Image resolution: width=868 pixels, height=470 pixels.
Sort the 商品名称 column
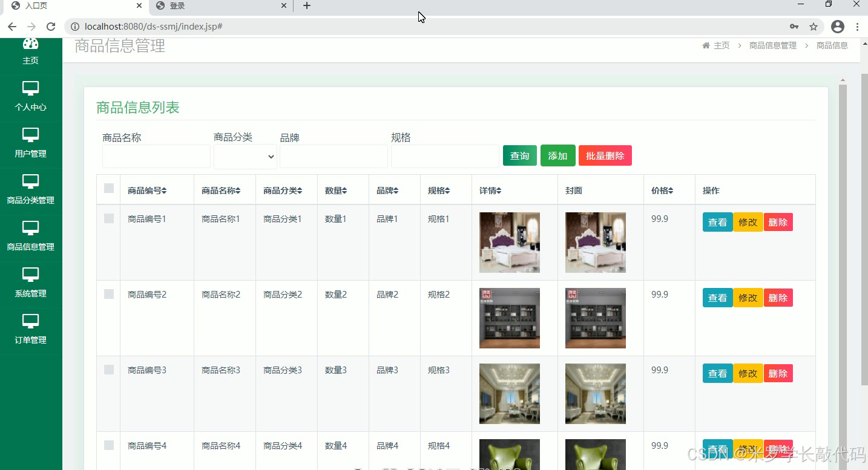pyautogui.click(x=224, y=190)
